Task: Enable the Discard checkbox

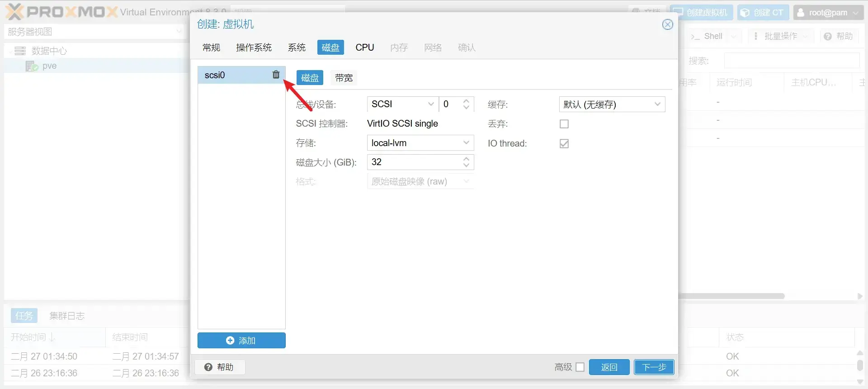Action: (x=564, y=124)
